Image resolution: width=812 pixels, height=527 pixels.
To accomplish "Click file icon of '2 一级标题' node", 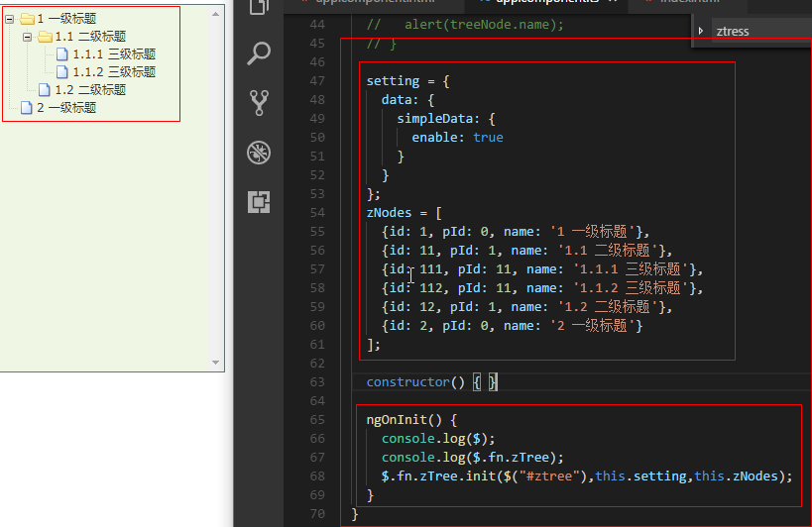I will pos(27,108).
